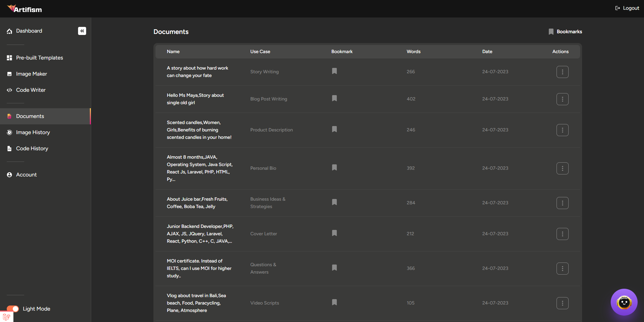Expand actions menu for the Video Scripts document
The height and width of the screenshot is (322, 644).
pos(562,303)
